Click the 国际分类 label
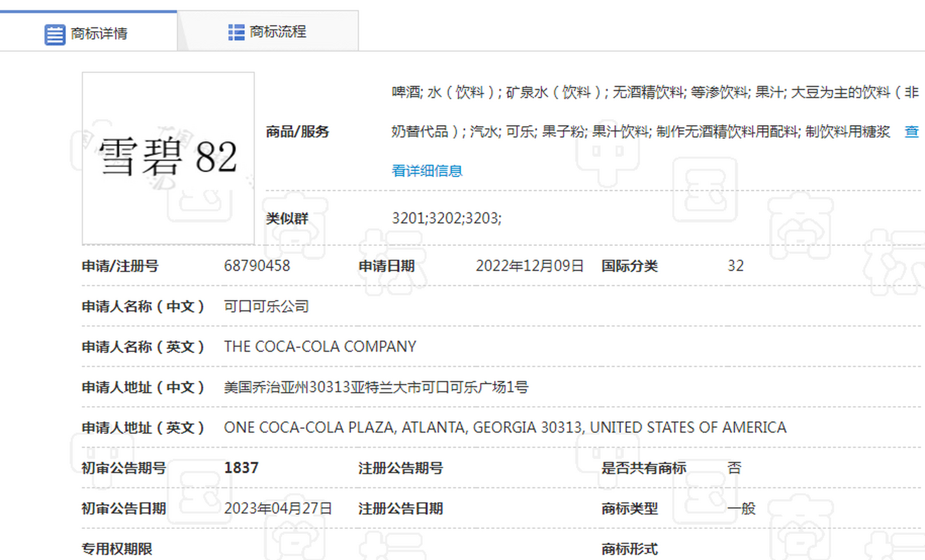 click(x=629, y=266)
